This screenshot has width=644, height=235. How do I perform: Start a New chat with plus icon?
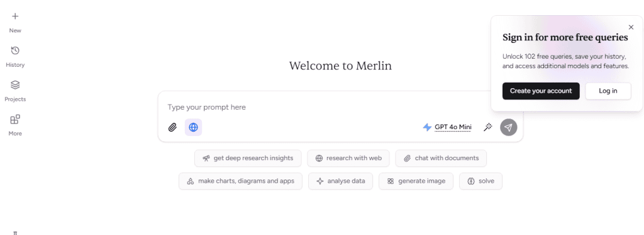click(x=15, y=22)
